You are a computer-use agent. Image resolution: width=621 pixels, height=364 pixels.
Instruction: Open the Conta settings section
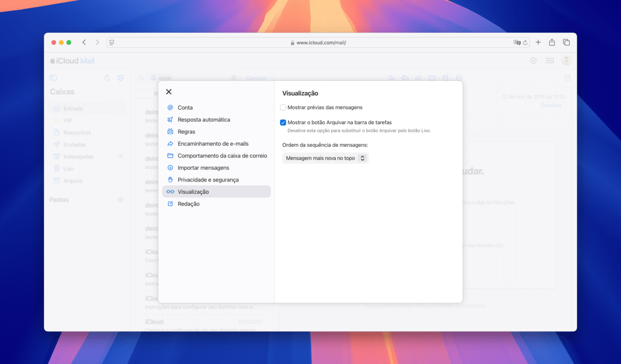click(x=216, y=108)
